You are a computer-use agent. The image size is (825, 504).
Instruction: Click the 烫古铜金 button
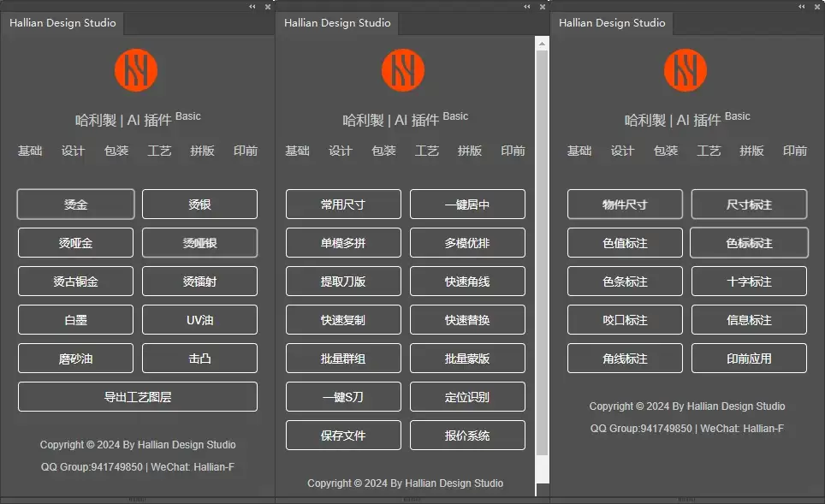tap(76, 281)
